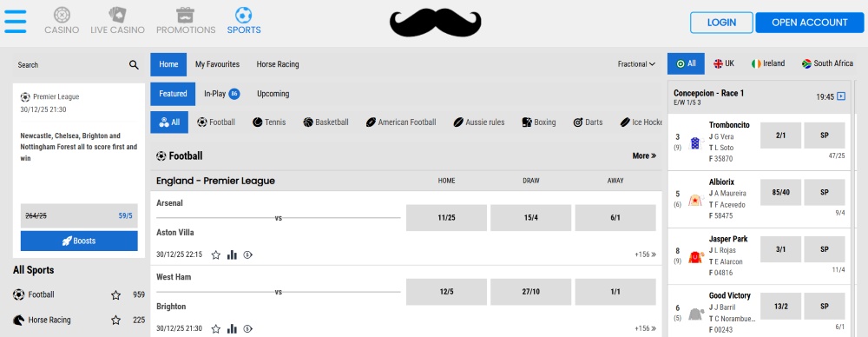Go to Live Casino

(x=117, y=21)
